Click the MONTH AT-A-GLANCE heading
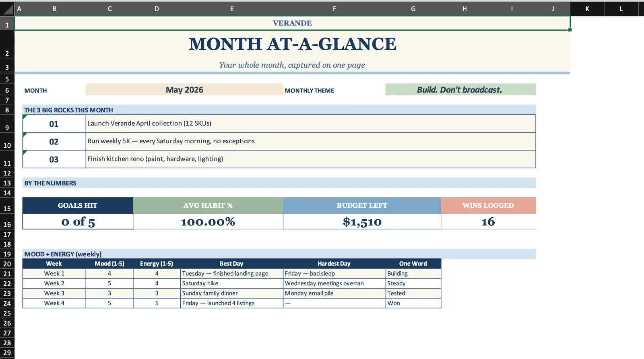The height and width of the screenshot is (359, 644). point(292,44)
